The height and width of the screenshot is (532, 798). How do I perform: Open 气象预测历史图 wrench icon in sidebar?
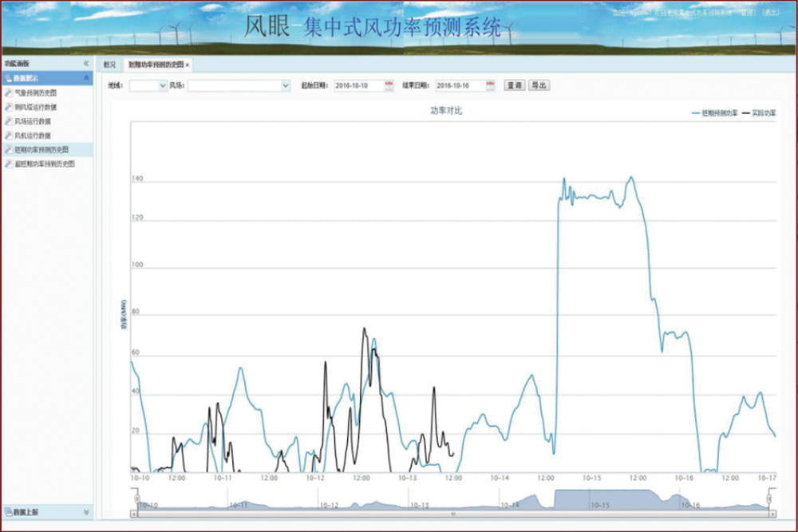pos(9,93)
